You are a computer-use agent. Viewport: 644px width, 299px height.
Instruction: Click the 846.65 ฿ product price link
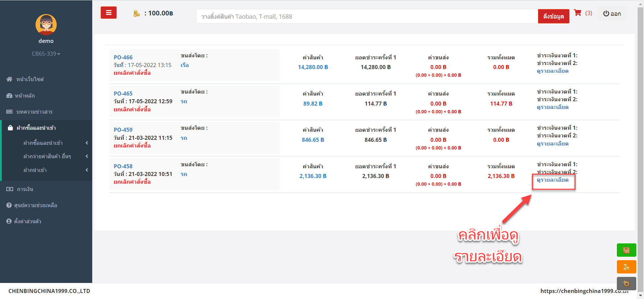(x=313, y=140)
